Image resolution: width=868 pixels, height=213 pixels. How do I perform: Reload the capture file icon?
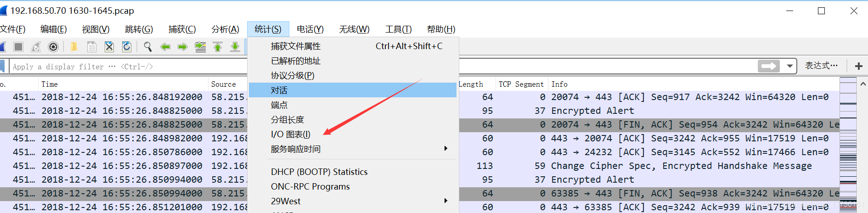(x=127, y=47)
